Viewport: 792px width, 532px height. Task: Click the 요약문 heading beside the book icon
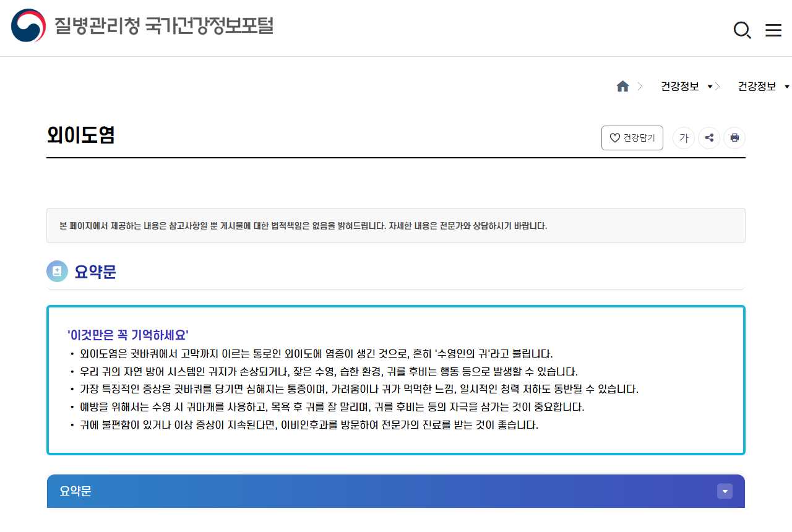[x=95, y=272]
